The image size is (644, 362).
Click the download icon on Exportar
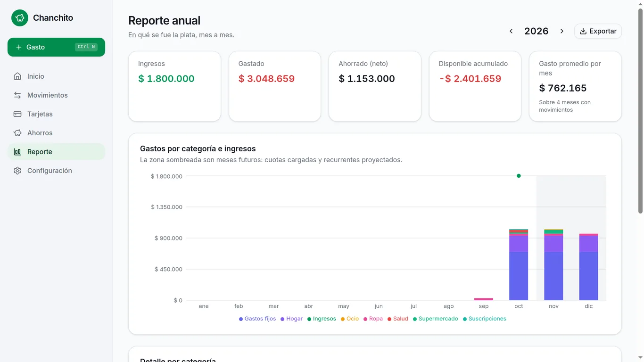coord(583,31)
